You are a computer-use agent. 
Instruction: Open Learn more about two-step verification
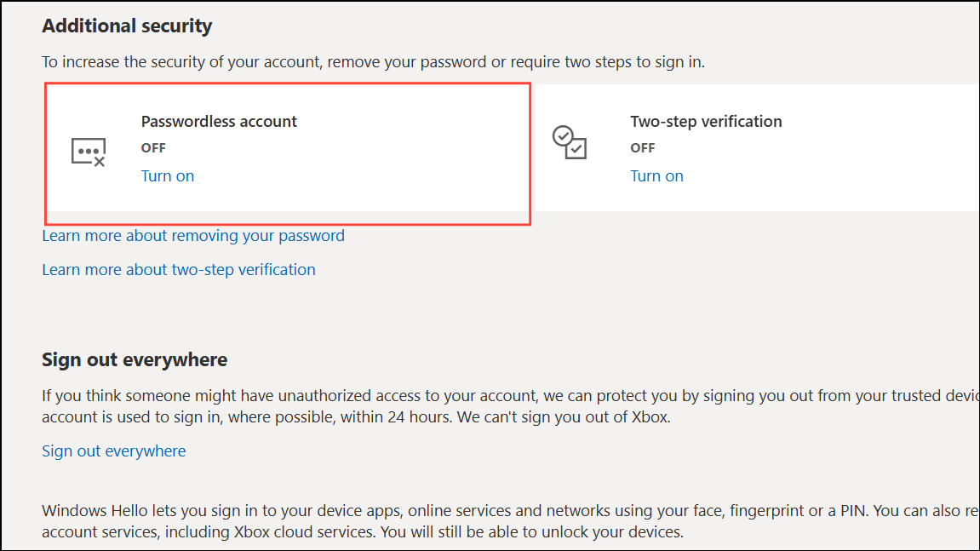pos(179,269)
